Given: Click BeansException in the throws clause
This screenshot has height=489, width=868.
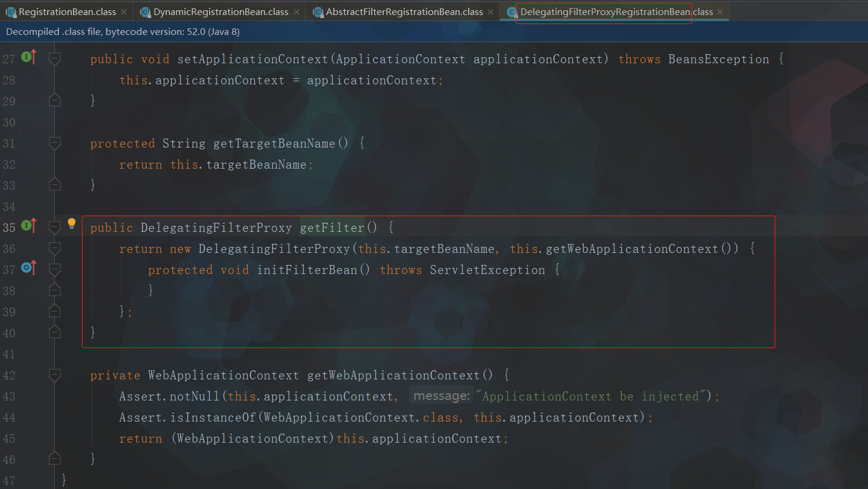Looking at the screenshot, I should (x=719, y=59).
